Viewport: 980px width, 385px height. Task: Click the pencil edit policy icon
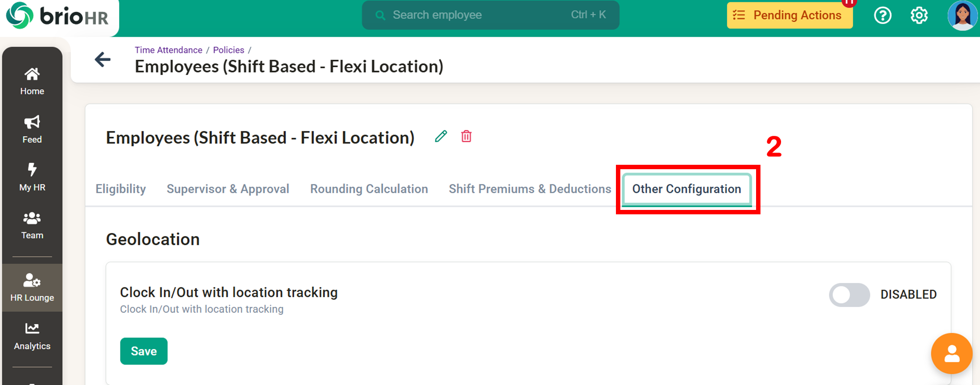[x=441, y=136]
